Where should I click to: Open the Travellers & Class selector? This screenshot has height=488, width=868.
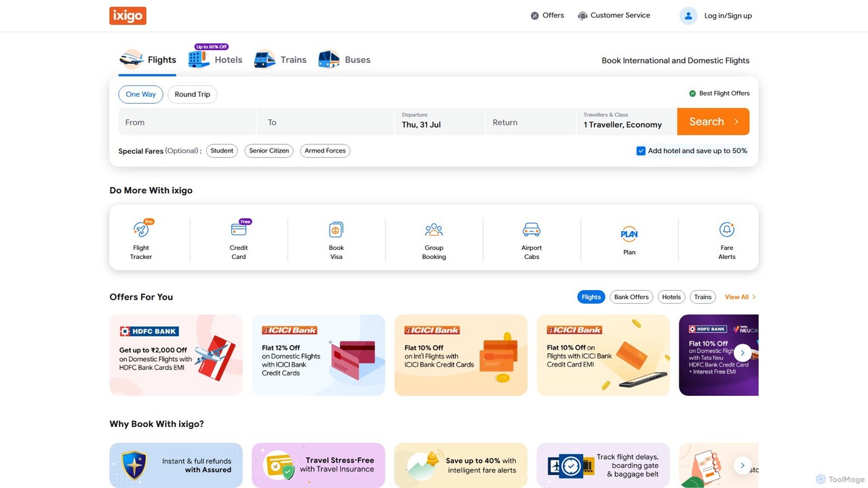pos(627,121)
